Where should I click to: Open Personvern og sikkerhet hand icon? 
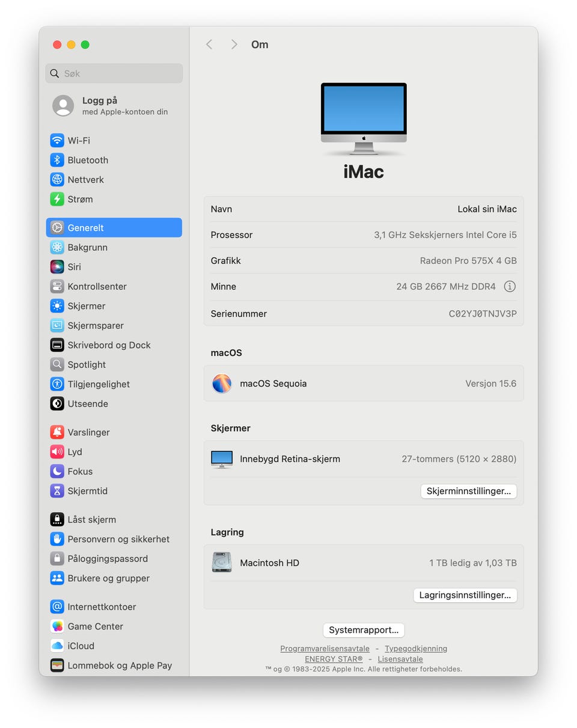(x=57, y=539)
